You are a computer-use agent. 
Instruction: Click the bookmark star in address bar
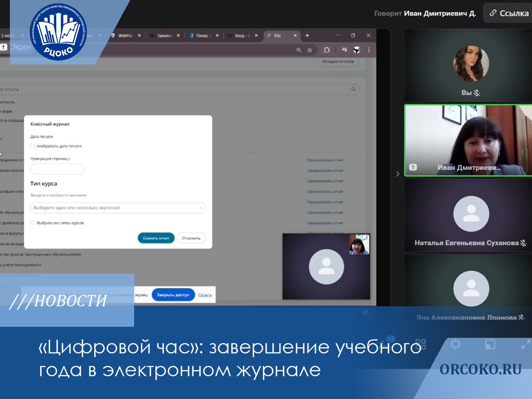pos(310,50)
